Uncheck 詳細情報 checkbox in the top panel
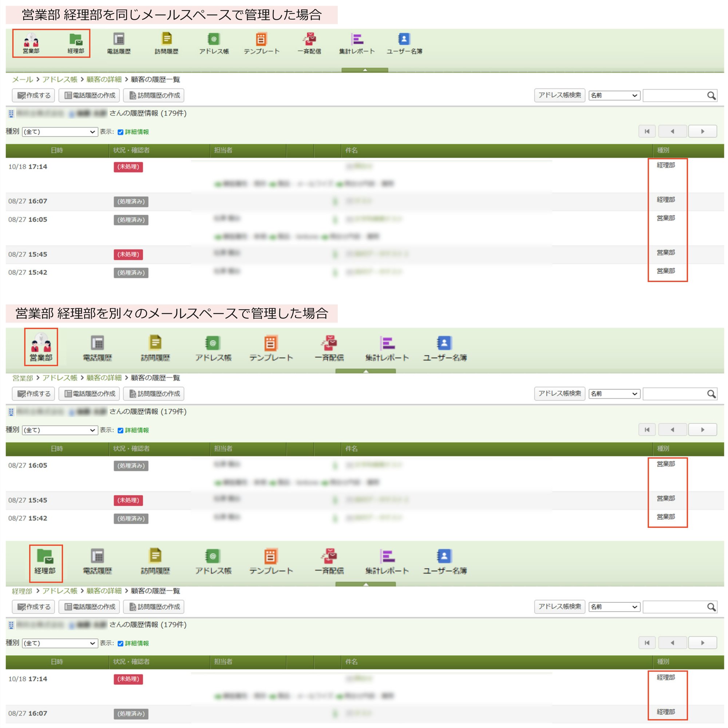Image resolution: width=728 pixels, height=728 pixels. [120, 132]
